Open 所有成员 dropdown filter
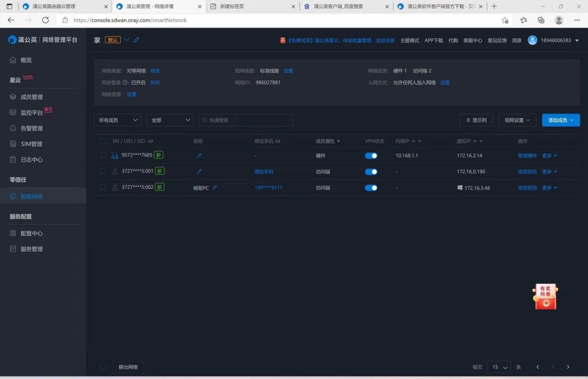This screenshot has height=379, width=588. pyautogui.click(x=118, y=120)
